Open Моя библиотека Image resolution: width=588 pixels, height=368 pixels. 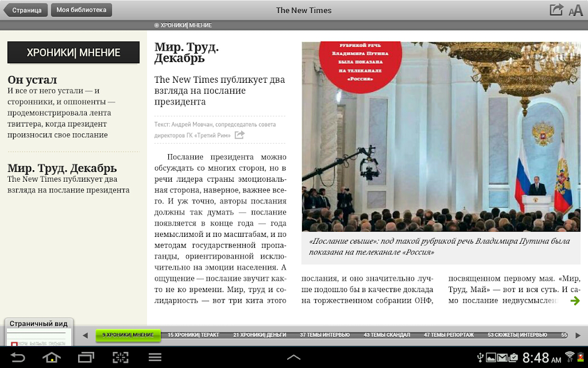82,10
